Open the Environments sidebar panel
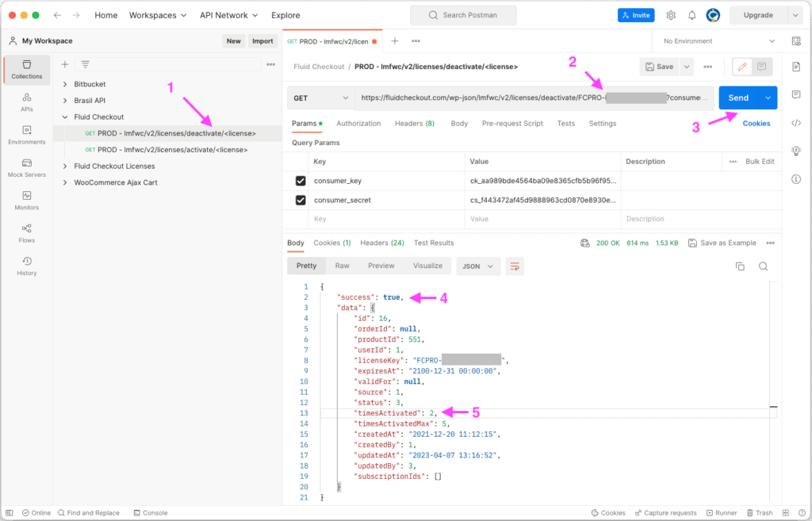Viewport: 812px width, 521px height. 27,135
